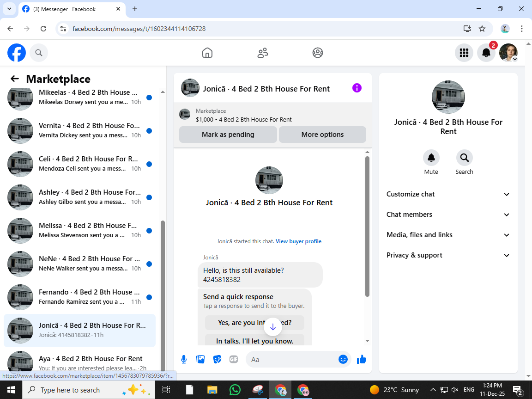This screenshot has height=399, width=532.
Task: Show hidden system tray icons chevron
Action: (433, 390)
